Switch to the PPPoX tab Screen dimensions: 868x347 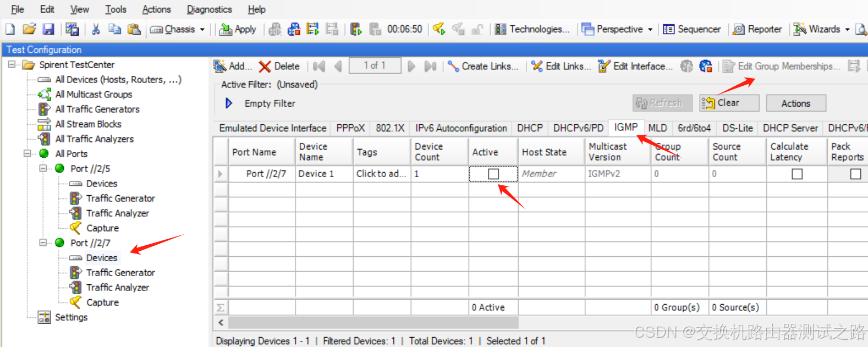350,128
